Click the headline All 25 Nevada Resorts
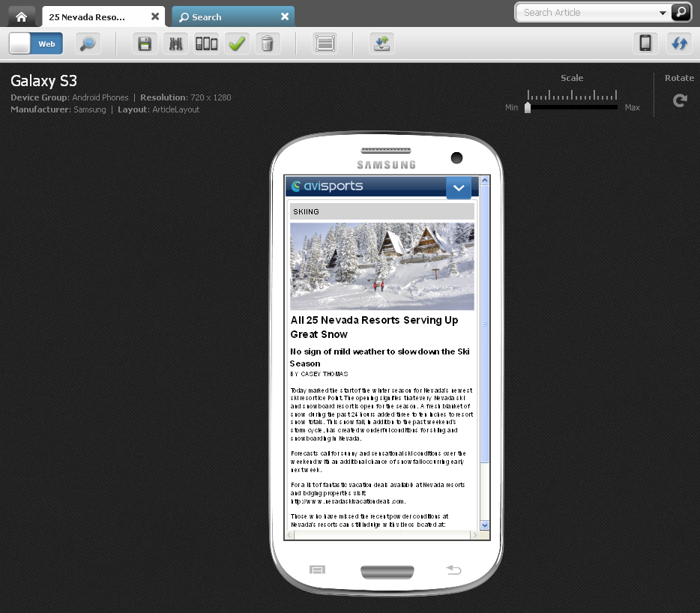Screen dimensions: 700x613 click(x=374, y=327)
